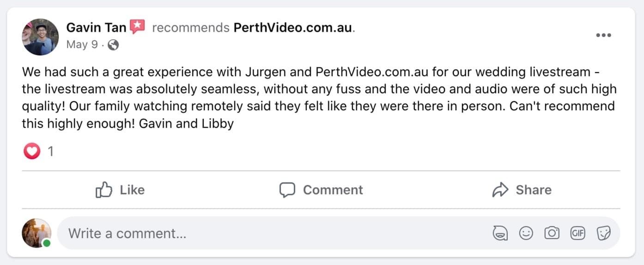The height and width of the screenshot is (265, 644).
Task: Open the GIF picker for comment
Action: click(x=577, y=234)
